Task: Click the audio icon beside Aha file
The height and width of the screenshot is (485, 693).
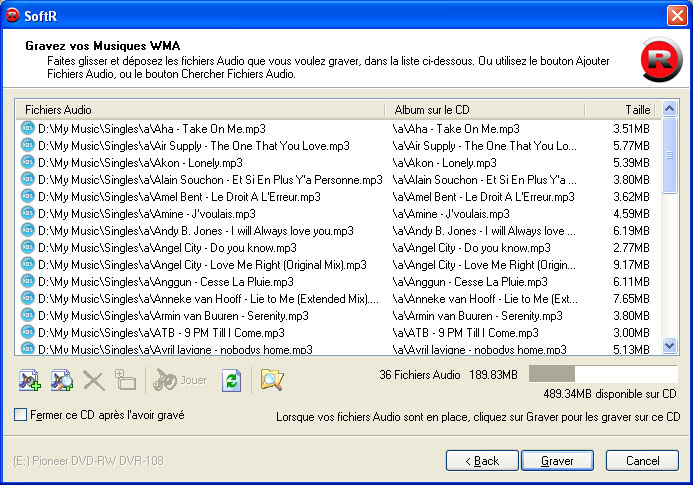Action: (x=27, y=128)
